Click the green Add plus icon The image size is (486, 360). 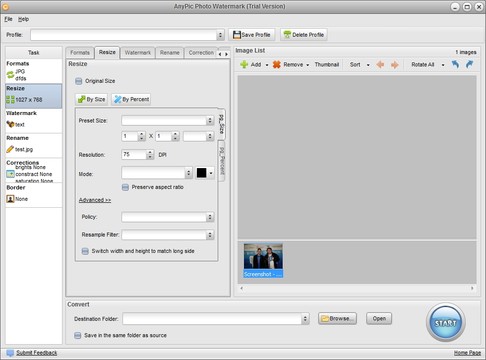tap(244, 64)
